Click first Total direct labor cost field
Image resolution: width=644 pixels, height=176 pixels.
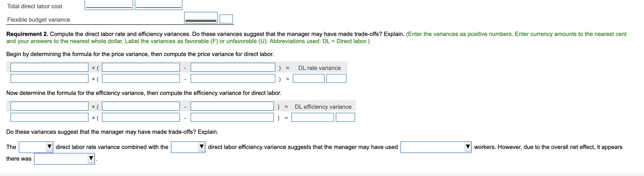[x=109, y=4]
